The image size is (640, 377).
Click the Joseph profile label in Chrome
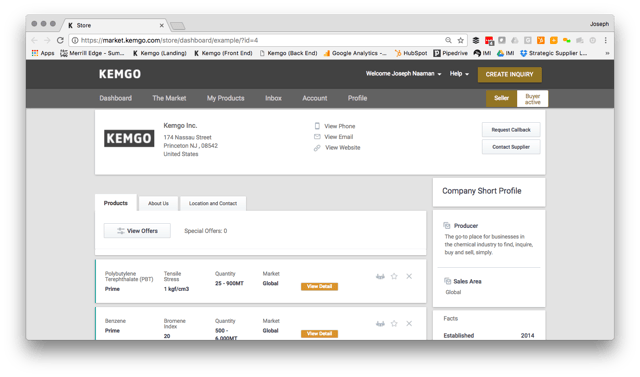599,24
